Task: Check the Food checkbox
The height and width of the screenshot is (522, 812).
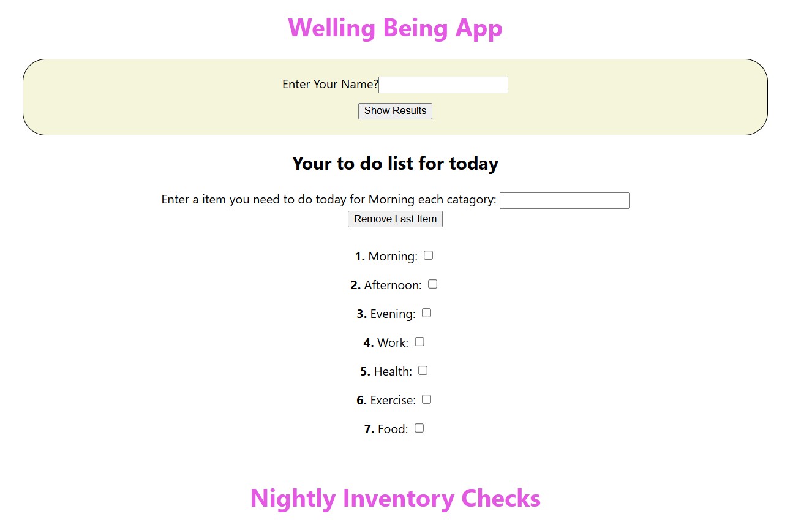Action: (x=419, y=428)
